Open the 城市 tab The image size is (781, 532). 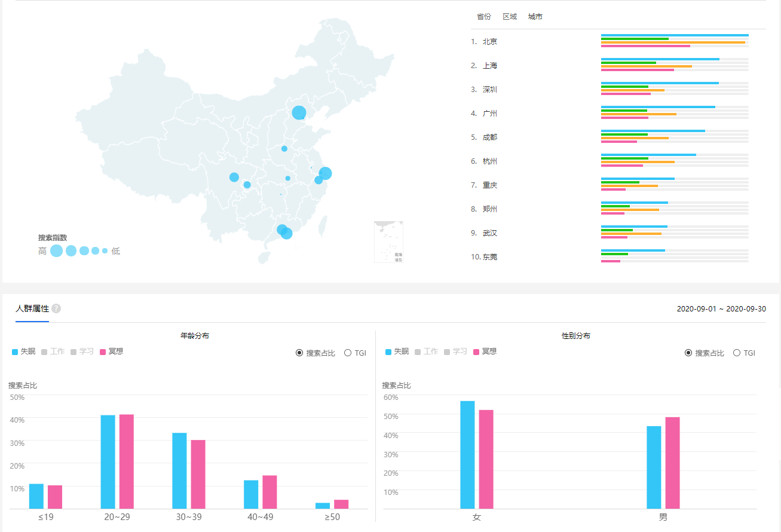tap(535, 17)
